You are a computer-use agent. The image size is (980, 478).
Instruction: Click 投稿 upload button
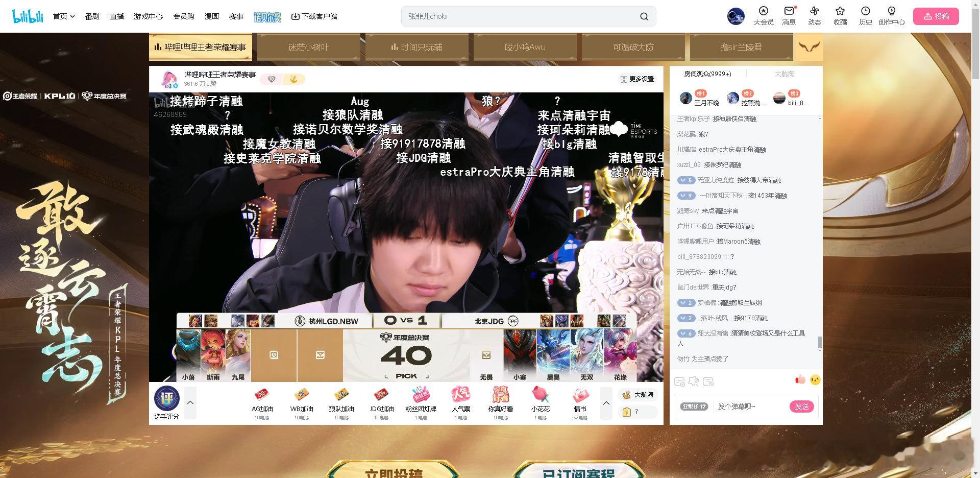[936, 16]
